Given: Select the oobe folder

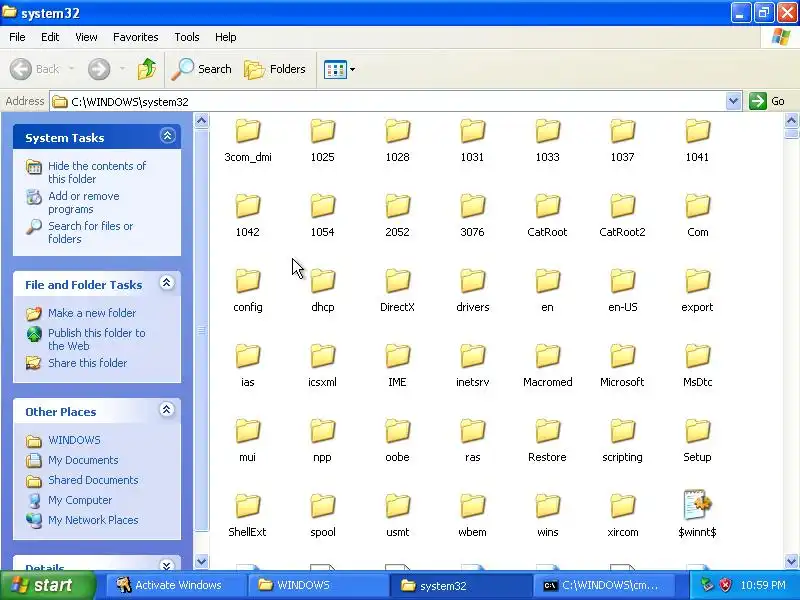Looking at the screenshot, I should 397,441.
